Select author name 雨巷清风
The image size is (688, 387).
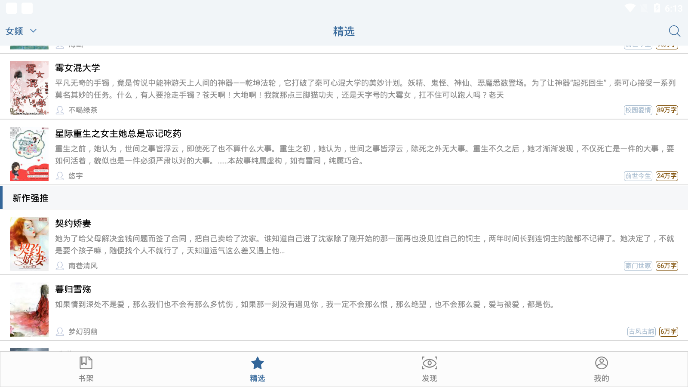[83, 266]
